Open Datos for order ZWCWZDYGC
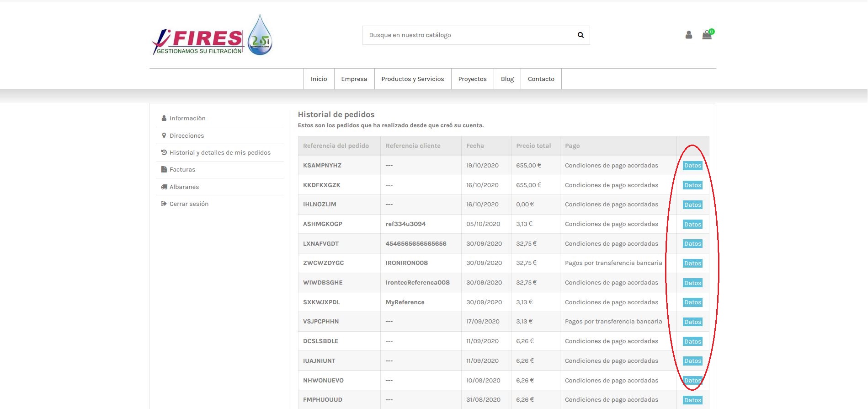This screenshot has width=868, height=409. 692,264
